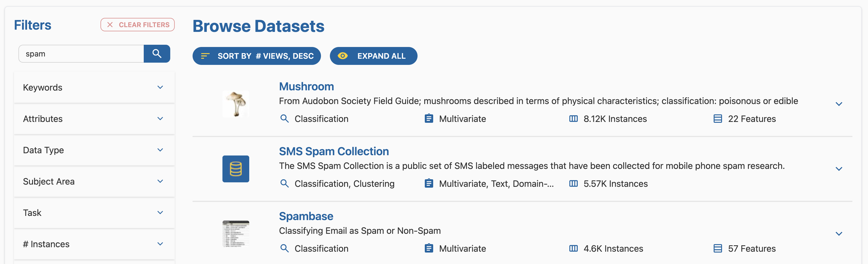Viewport: 868px width, 264px height.
Task: Click the magnifier search button
Action: pos(157,54)
